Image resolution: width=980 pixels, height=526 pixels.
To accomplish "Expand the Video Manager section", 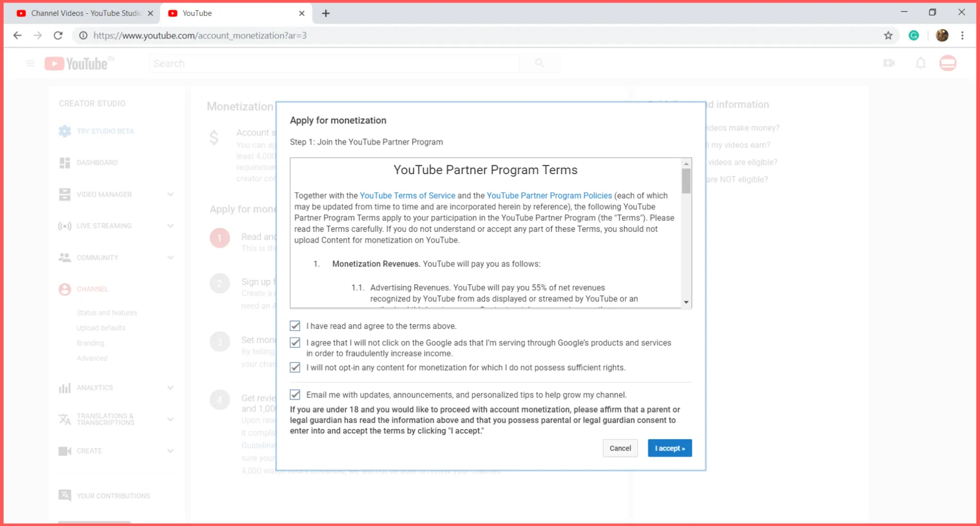I will coord(170,194).
